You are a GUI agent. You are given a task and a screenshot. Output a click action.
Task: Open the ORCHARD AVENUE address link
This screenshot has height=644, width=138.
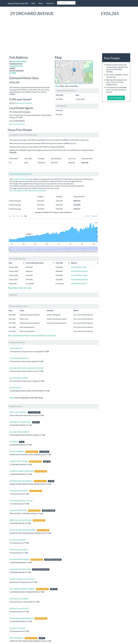click(19, 62)
